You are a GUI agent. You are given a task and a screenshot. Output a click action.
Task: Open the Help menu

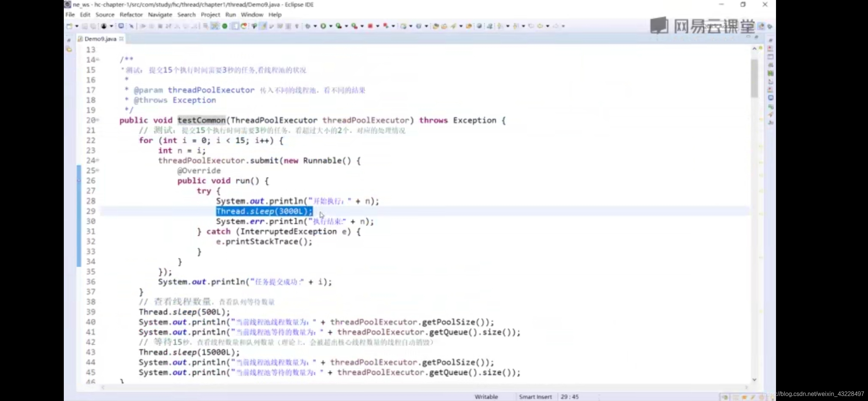[275, 14]
